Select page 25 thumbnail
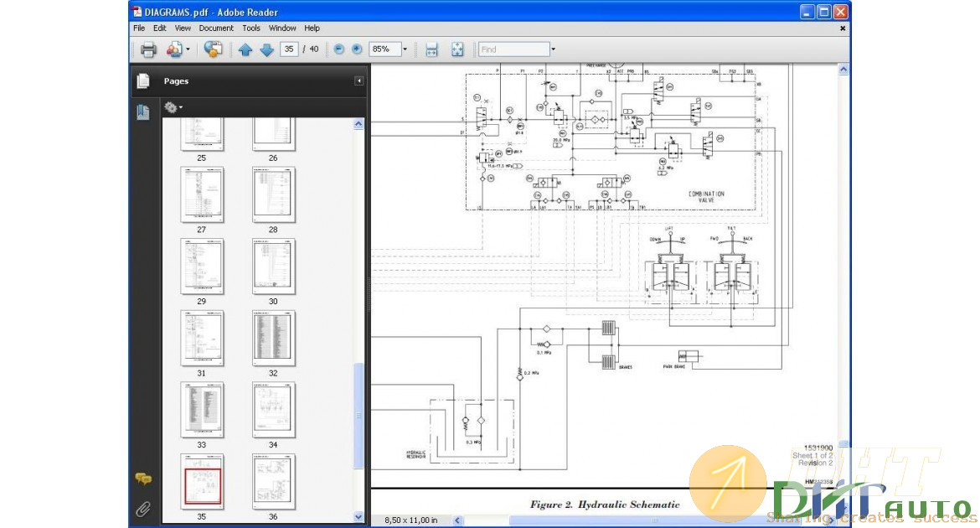 201,134
